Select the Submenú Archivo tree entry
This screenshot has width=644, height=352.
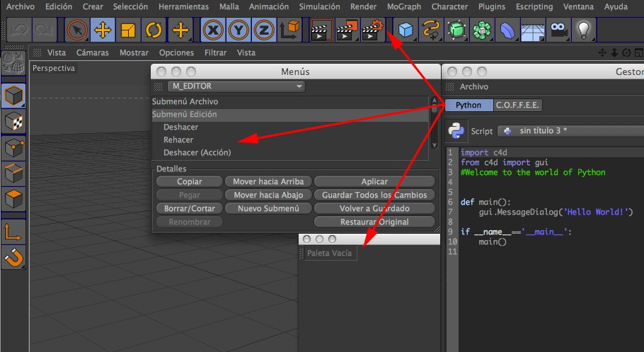click(x=185, y=101)
